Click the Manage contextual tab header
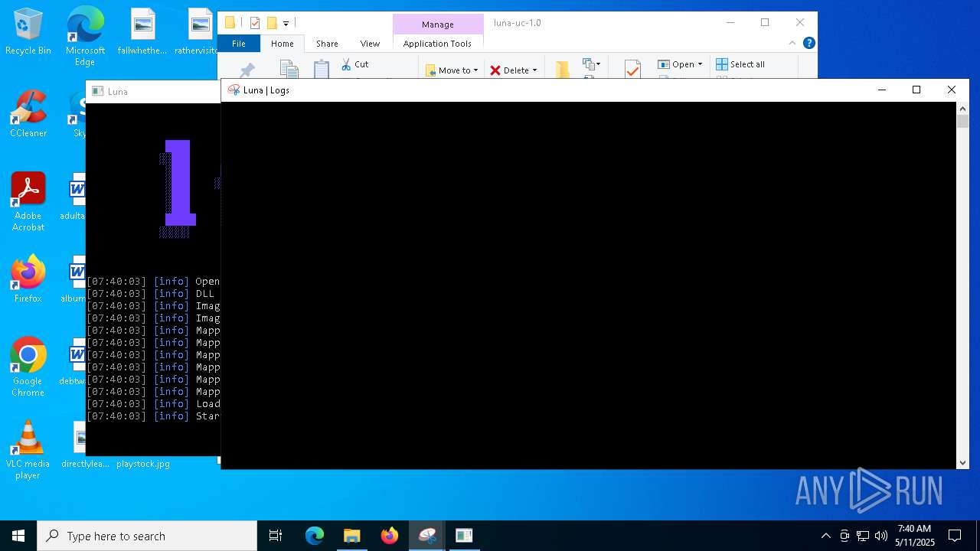 pos(438,24)
